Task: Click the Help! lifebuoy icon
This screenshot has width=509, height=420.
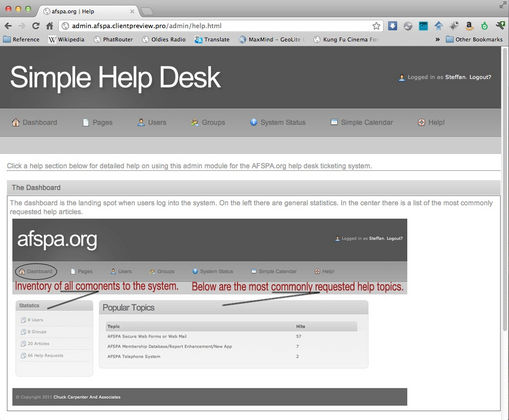Action: click(422, 122)
